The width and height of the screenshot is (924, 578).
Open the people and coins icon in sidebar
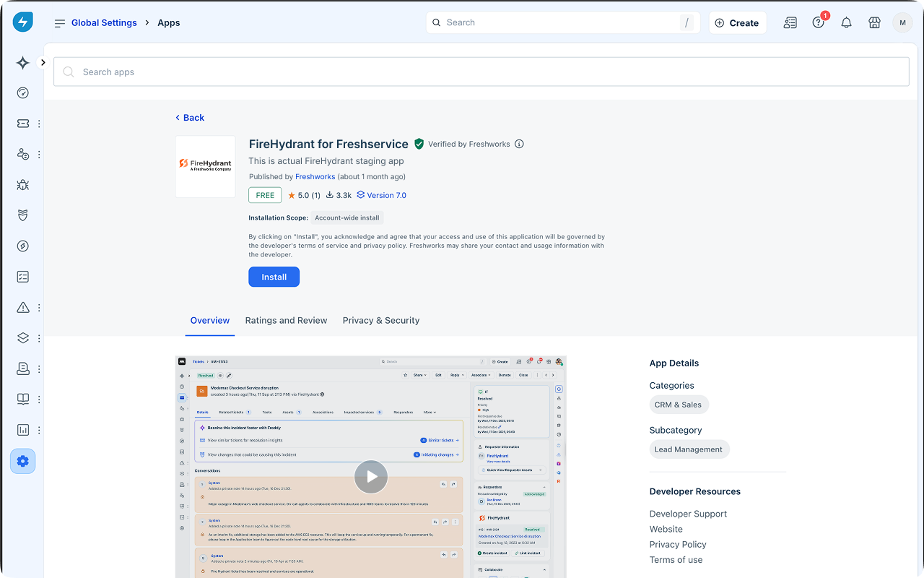pos(22,155)
